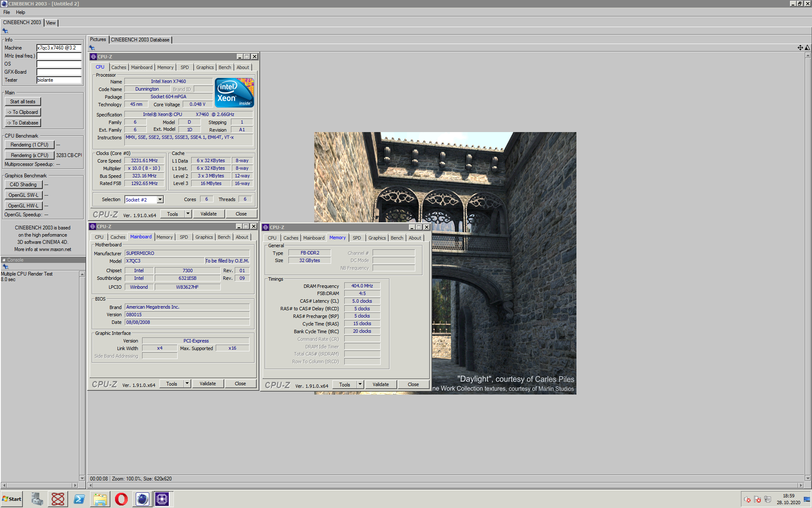The height and width of the screenshot is (508, 812).
Task: Click the pin icon under CINEBENCH 2003 tab
Action: point(5,31)
